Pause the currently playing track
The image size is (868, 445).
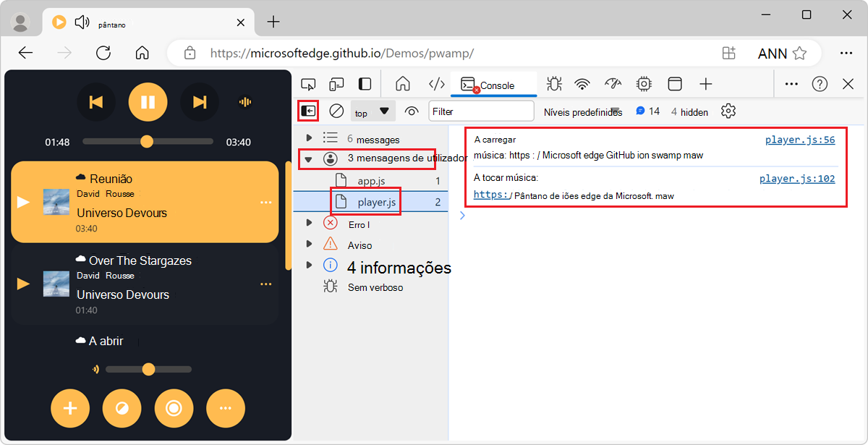(148, 101)
